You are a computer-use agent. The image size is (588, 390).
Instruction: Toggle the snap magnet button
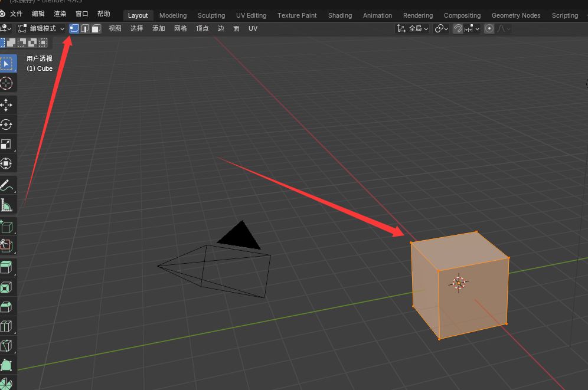[x=458, y=28]
